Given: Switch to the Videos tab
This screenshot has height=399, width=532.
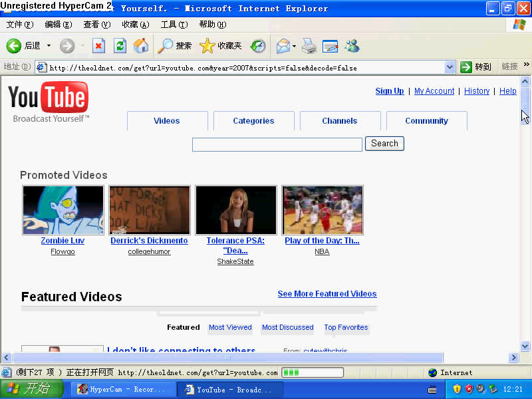Looking at the screenshot, I should pyautogui.click(x=167, y=121).
